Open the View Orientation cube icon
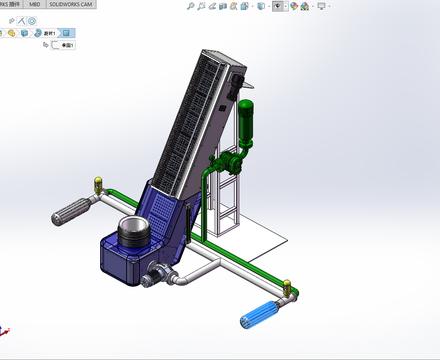 click(245, 6)
